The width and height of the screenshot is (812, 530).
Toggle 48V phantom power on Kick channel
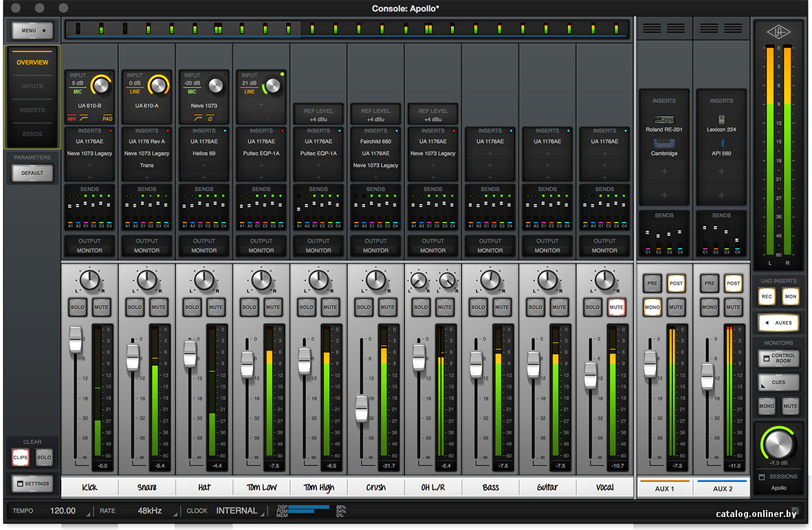click(72, 119)
